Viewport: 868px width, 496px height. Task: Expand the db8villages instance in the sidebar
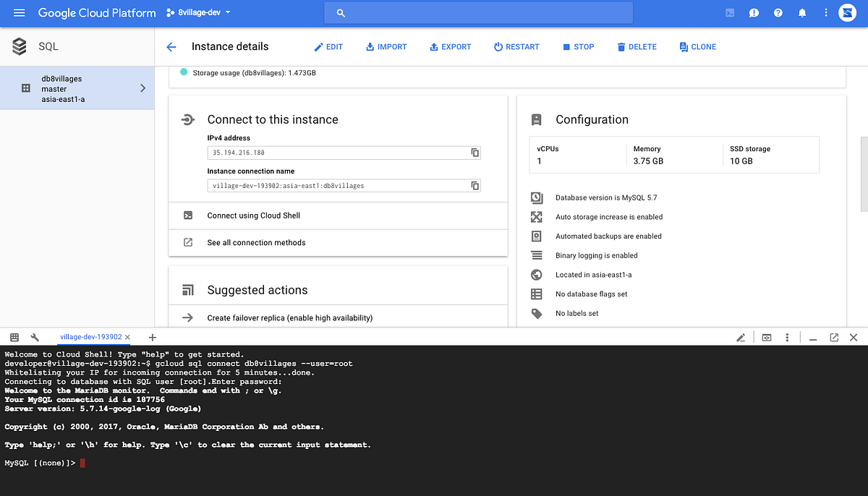coord(142,87)
